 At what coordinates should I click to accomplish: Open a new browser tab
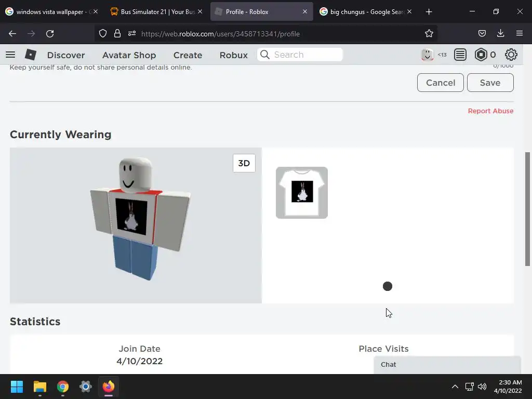click(x=429, y=12)
